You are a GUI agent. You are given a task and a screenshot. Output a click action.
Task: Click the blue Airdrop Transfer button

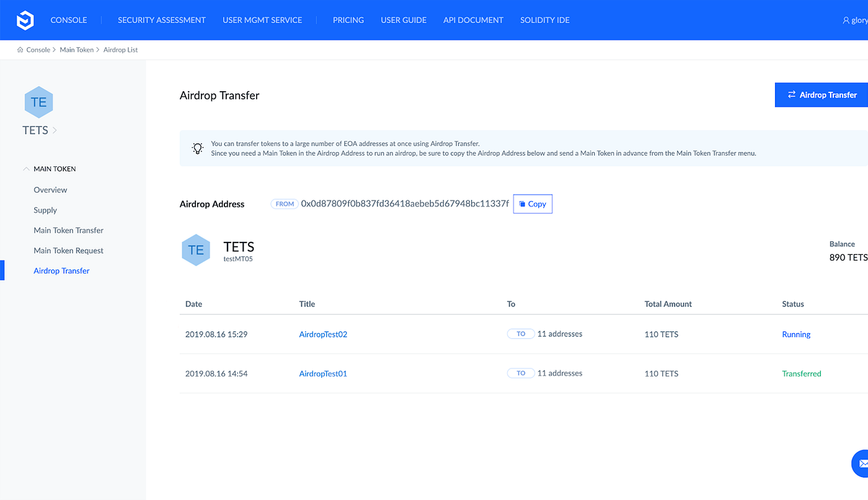[x=821, y=95]
